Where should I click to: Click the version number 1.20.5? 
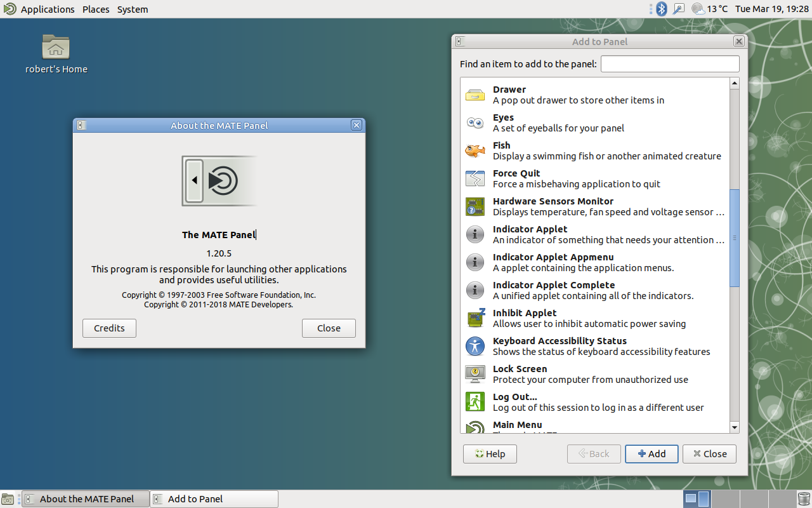coord(219,253)
